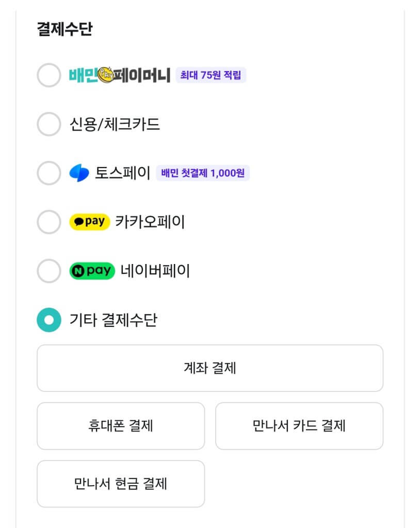This screenshot has height=528, width=420.
Task: Choose the 카카오페이 radio button
Action: [49, 222]
